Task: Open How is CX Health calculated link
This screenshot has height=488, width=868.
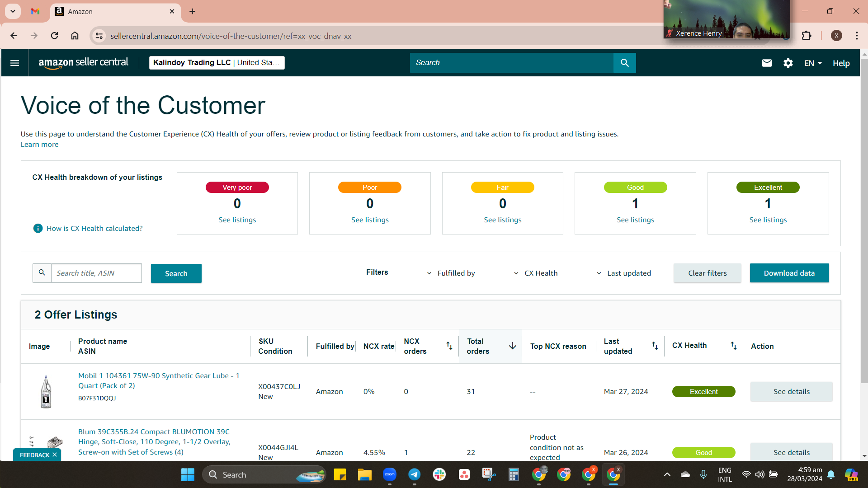Action: point(94,229)
